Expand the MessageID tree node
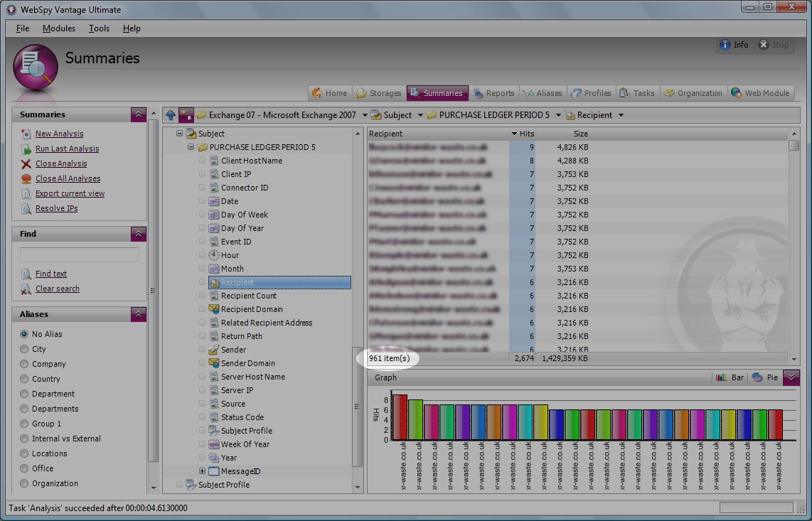Viewport: 812px width, 521px height. 202,471
